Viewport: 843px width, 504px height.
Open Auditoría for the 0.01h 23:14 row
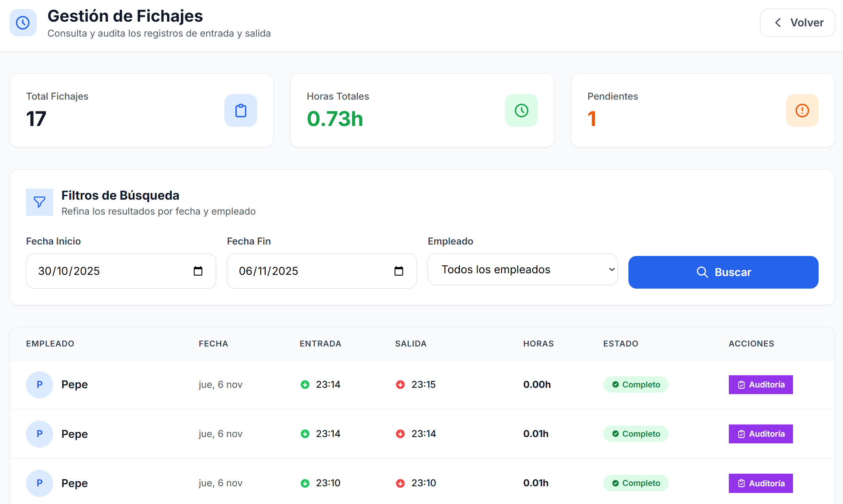click(760, 434)
